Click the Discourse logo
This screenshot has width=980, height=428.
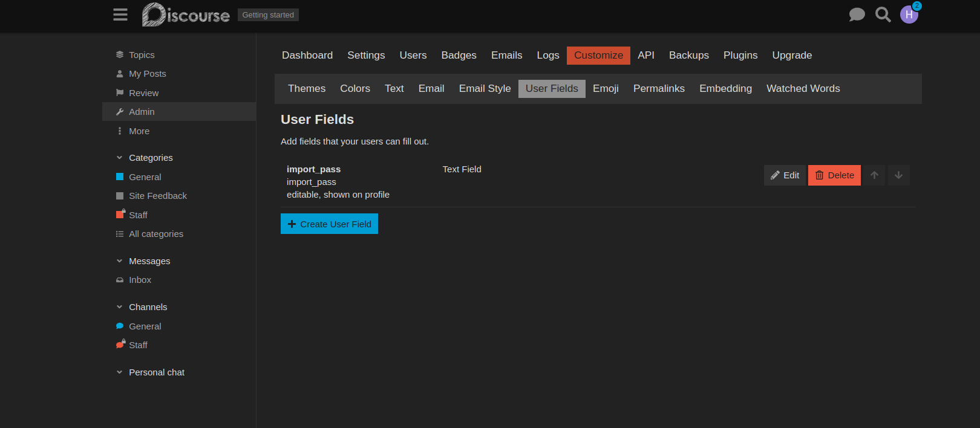pos(186,15)
